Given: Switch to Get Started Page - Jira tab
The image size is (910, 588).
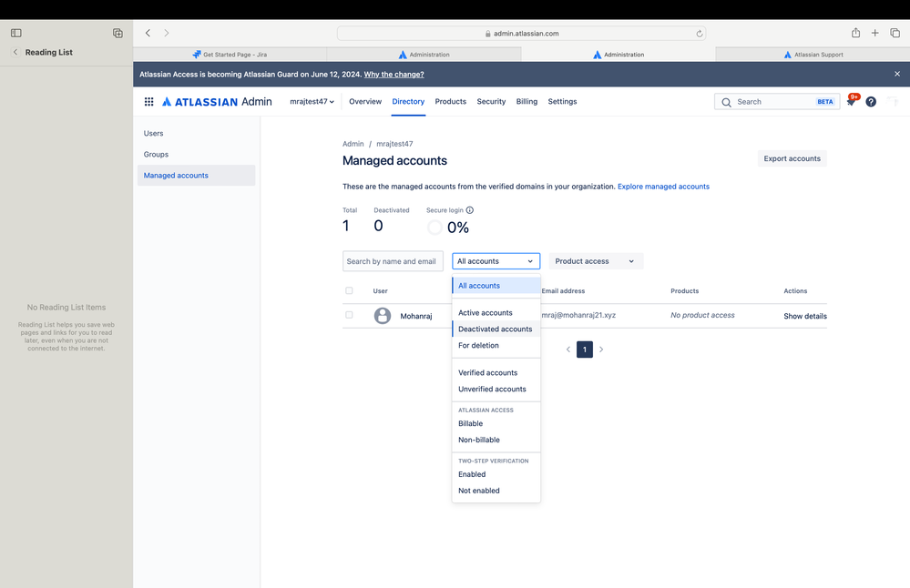Looking at the screenshot, I should pyautogui.click(x=230, y=55).
